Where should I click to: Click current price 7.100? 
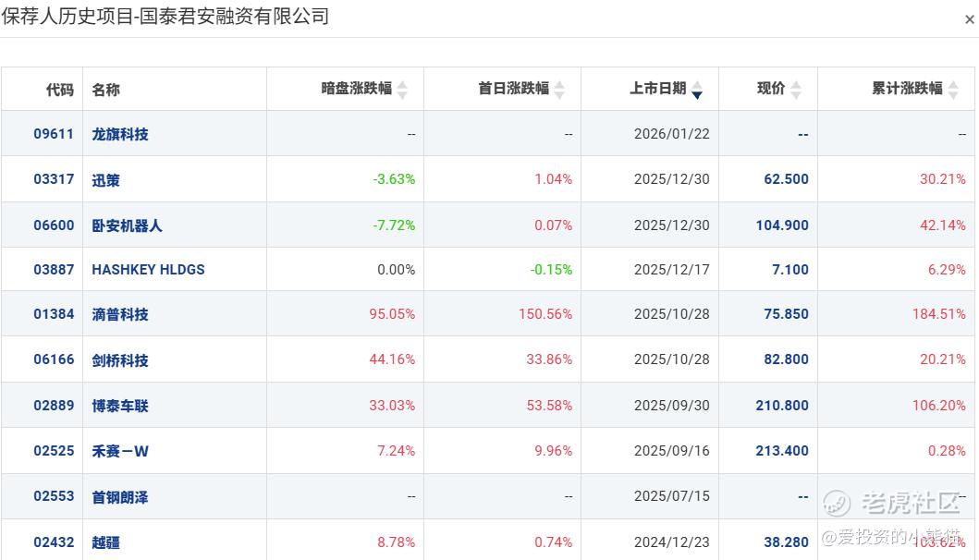pos(790,270)
